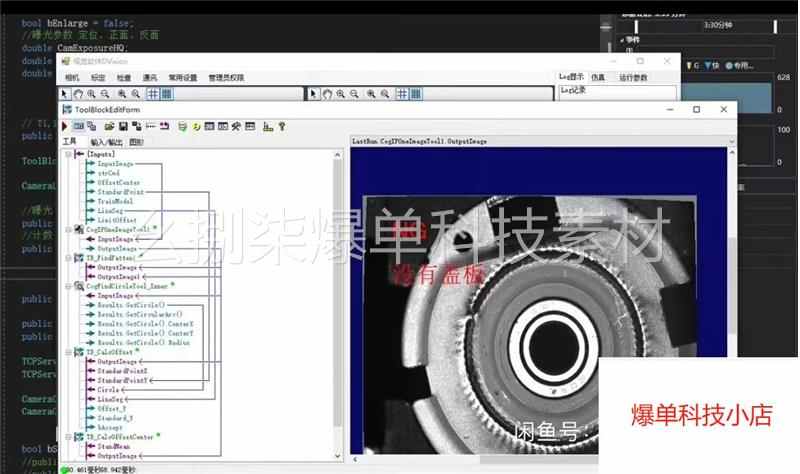Select Circle terminal under TB_CalcOffset
This screenshot has width=800, height=474.
point(108,390)
